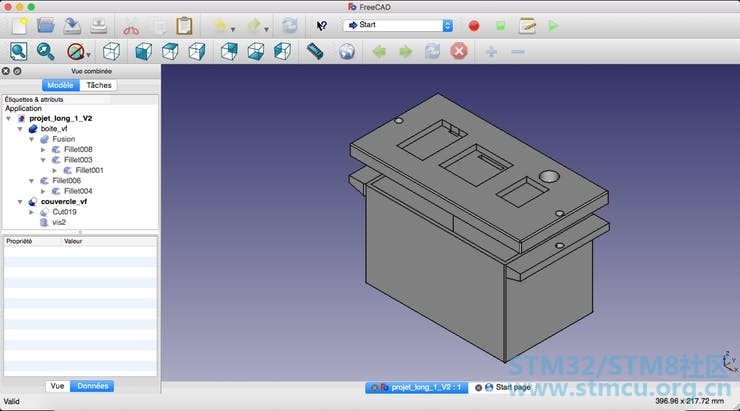Collapse the Fillet006 tree node

click(x=31, y=181)
